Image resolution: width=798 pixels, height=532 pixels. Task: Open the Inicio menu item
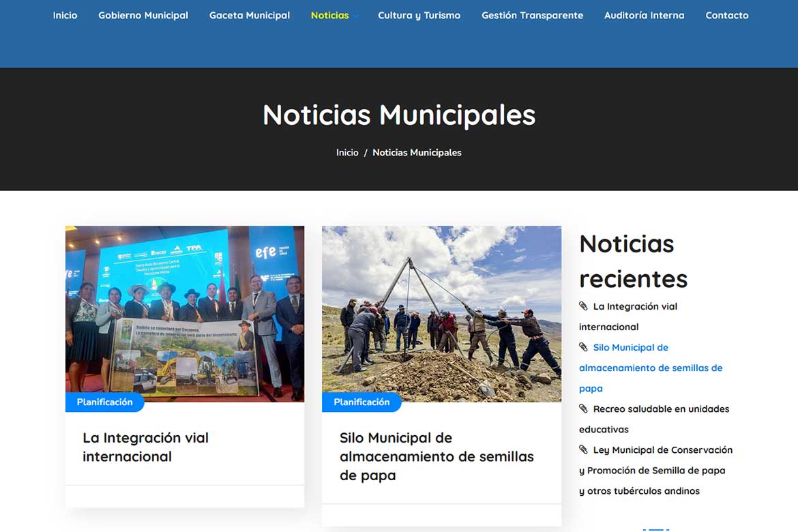65,15
